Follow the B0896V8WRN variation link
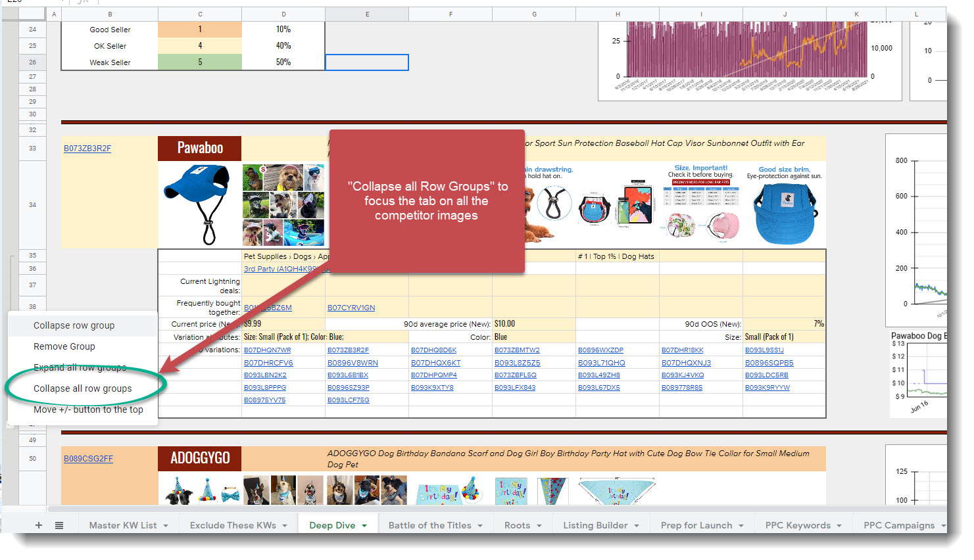Screen dimensions: 974x560 (353, 363)
